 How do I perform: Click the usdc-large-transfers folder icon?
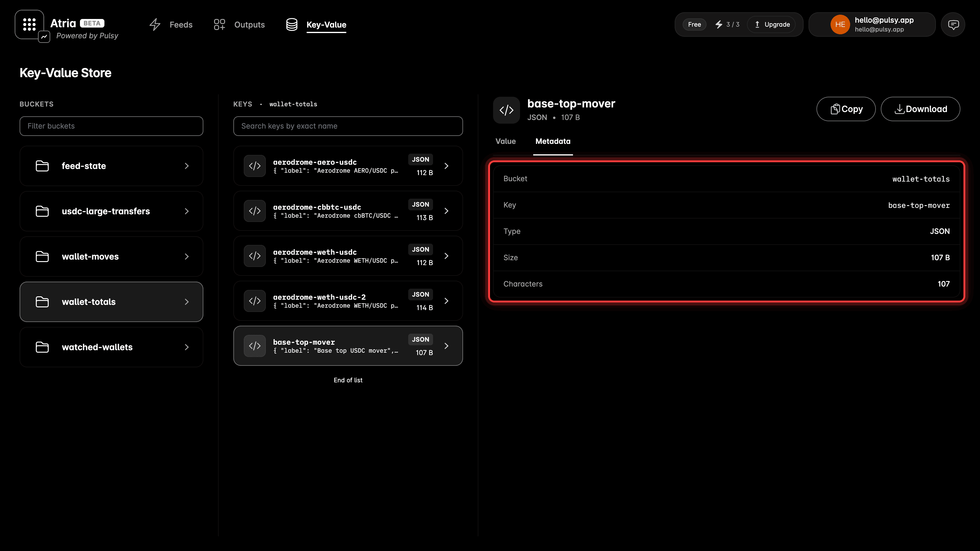42,211
